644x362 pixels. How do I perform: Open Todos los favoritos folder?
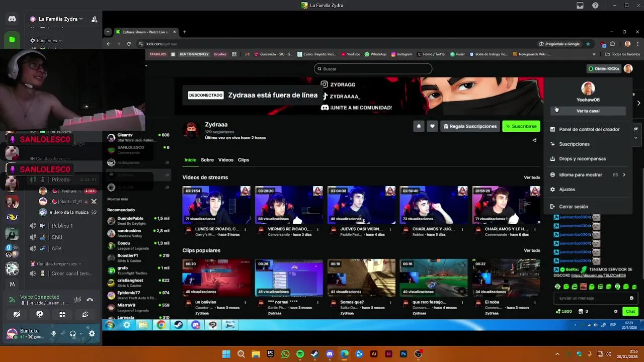pyautogui.click(x=623, y=54)
